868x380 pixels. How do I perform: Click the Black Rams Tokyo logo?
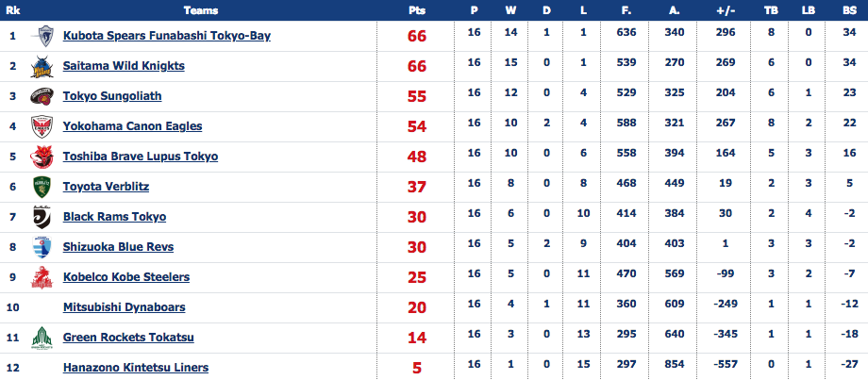[x=42, y=217]
